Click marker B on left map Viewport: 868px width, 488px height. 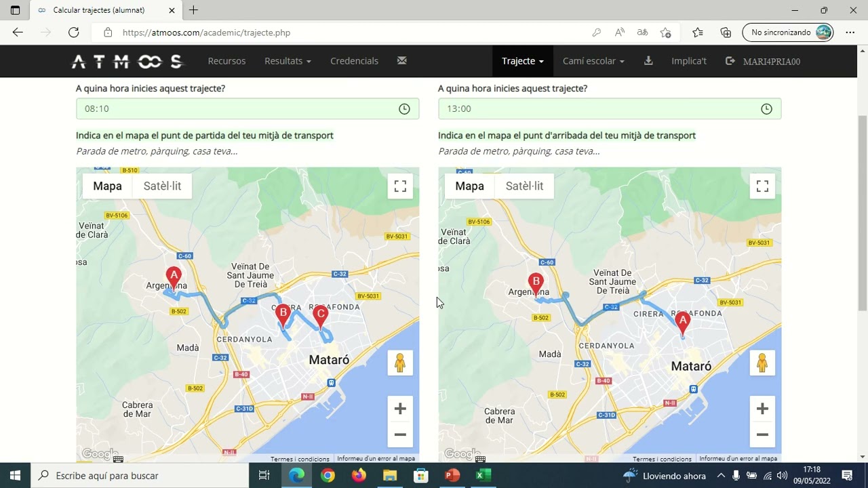click(283, 315)
